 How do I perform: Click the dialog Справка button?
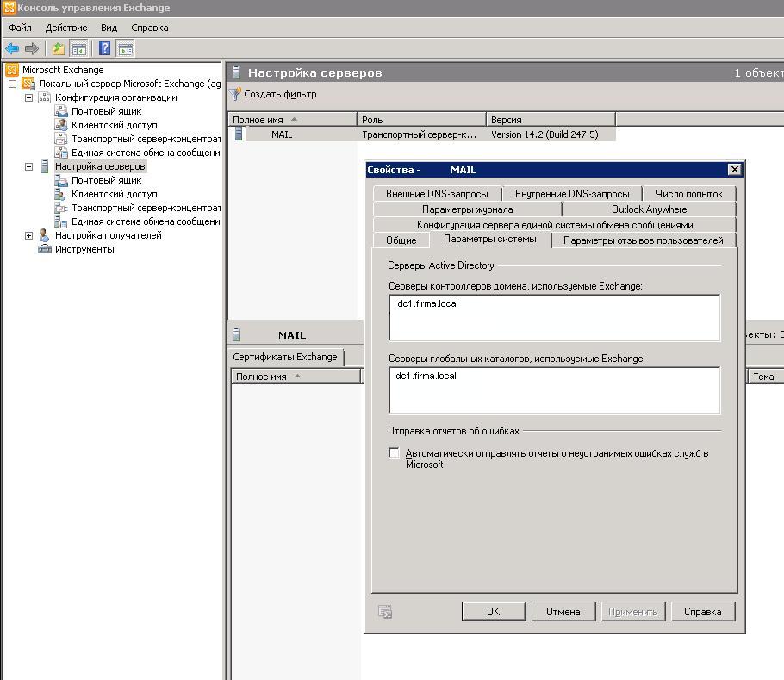coord(702,612)
